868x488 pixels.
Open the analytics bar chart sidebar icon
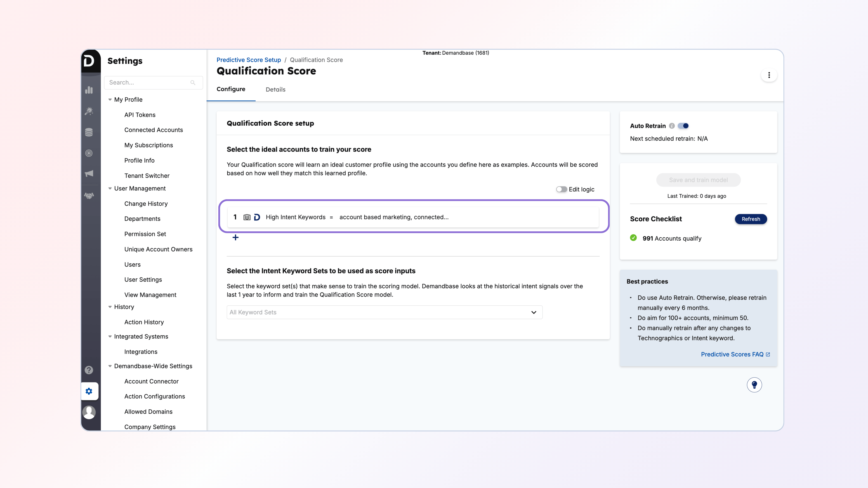coord(89,90)
